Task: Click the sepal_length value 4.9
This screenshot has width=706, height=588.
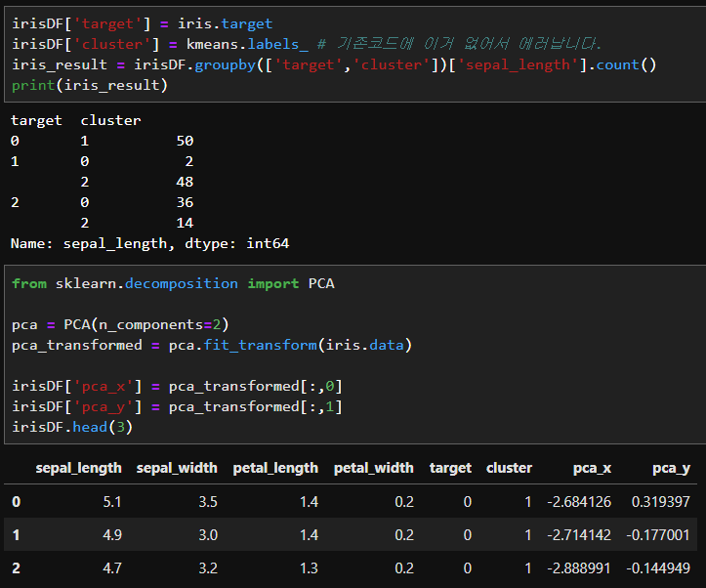Action: [112, 535]
